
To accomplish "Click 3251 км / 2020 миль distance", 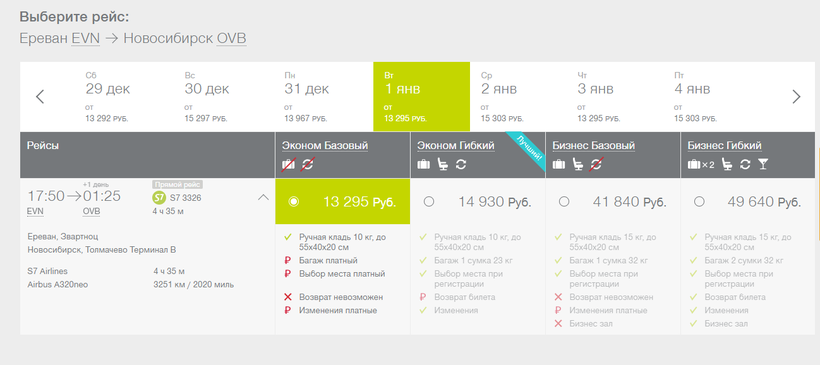I will point(193,285).
